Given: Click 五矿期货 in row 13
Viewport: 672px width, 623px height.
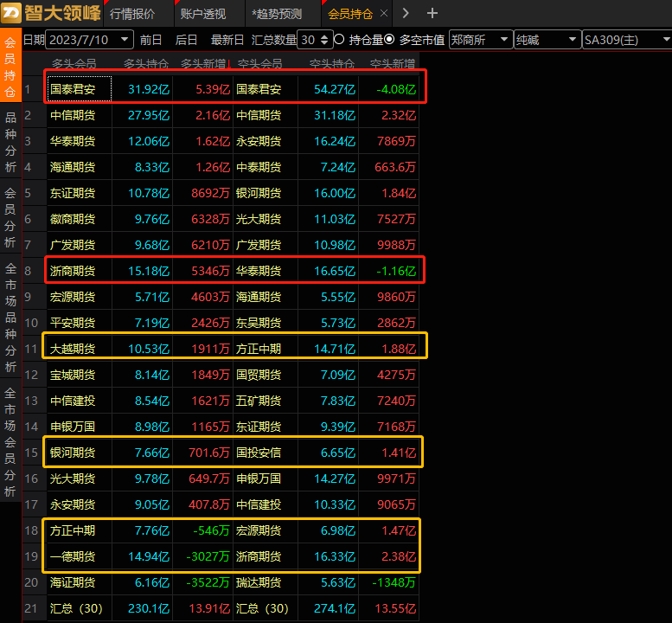Looking at the screenshot, I should [266, 401].
